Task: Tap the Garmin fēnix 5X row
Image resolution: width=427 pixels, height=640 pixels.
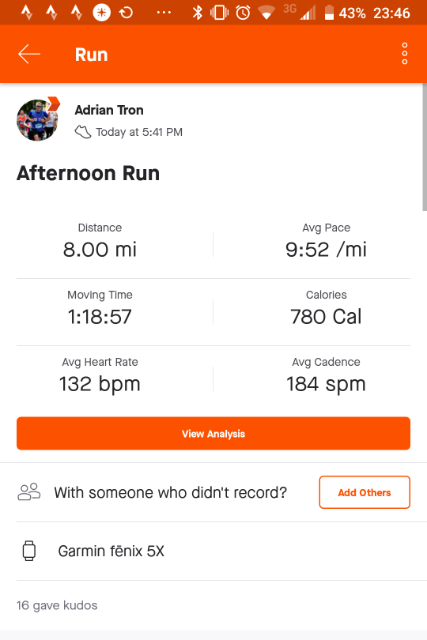Action: [214, 551]
